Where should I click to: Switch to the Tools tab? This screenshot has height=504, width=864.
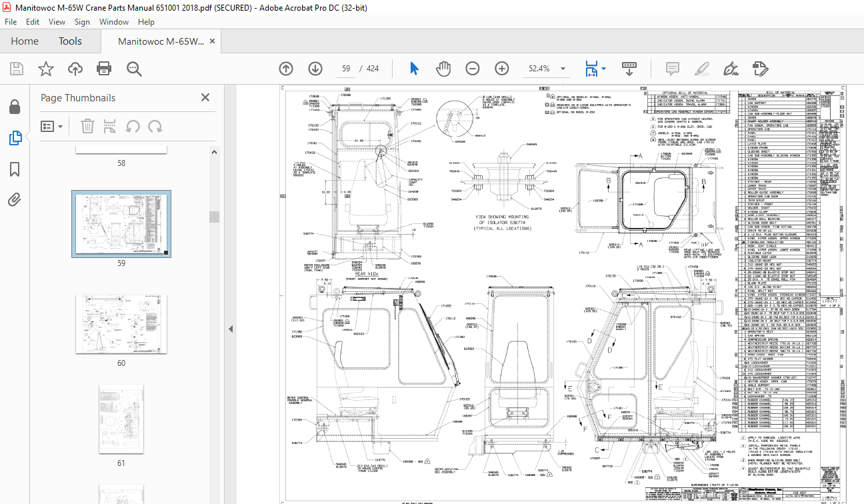coord(70,41)
